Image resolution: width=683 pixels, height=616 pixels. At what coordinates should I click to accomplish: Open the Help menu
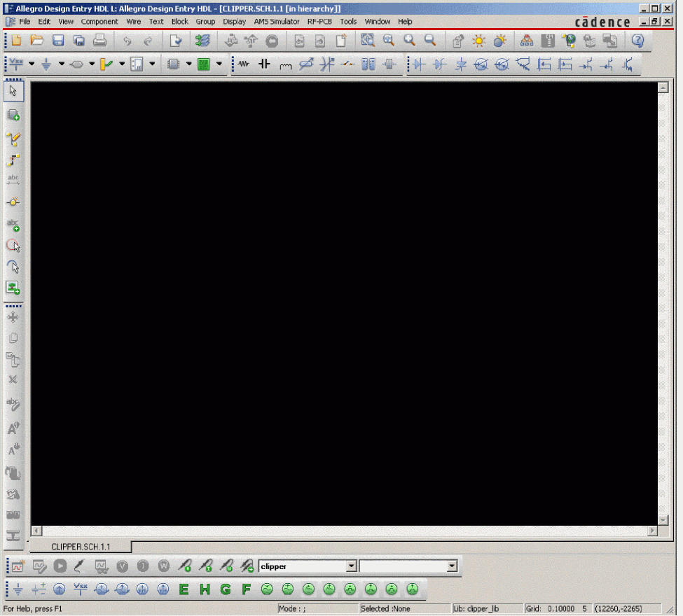pos(405,21)
